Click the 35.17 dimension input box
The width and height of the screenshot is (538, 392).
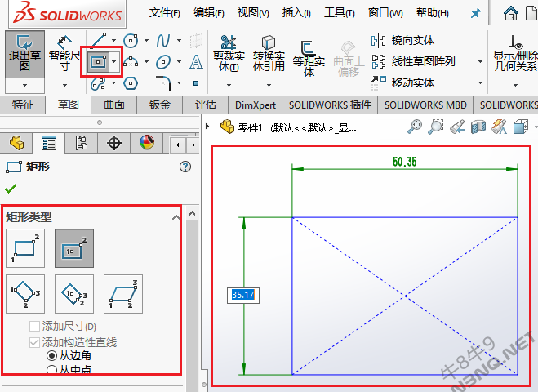[x=243, y=295]
